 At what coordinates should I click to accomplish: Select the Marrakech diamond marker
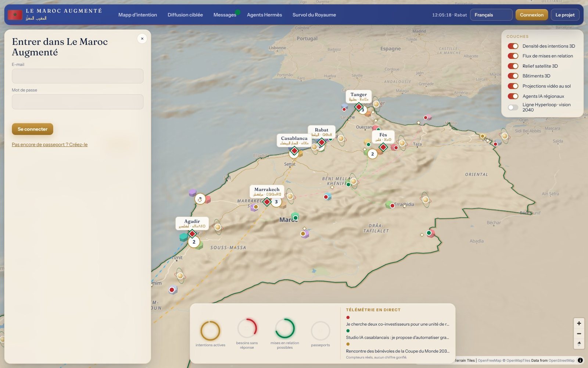[x=267, y=202]
